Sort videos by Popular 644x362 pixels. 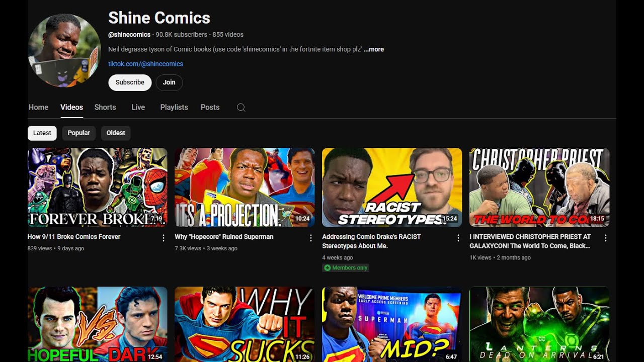click(79, 133)
